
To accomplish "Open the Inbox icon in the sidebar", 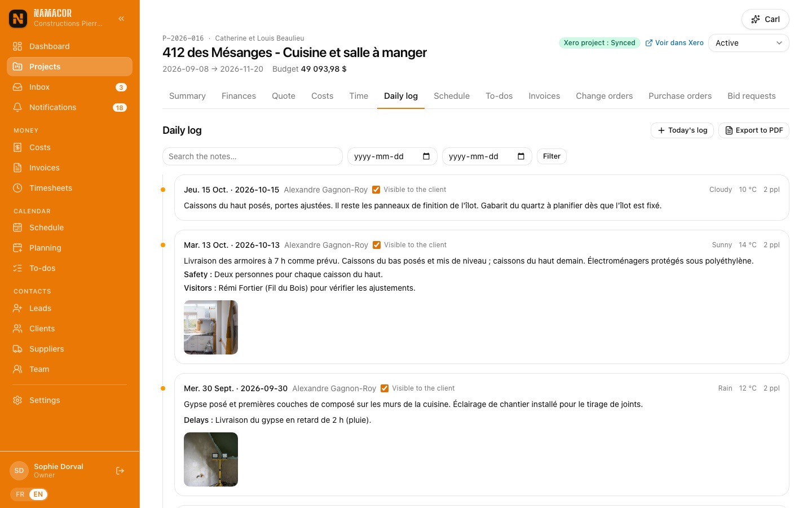I will [x=17, y=87].
